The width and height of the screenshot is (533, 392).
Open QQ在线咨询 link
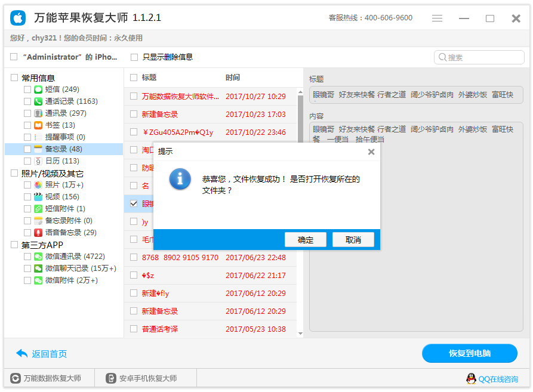point(498,379)
